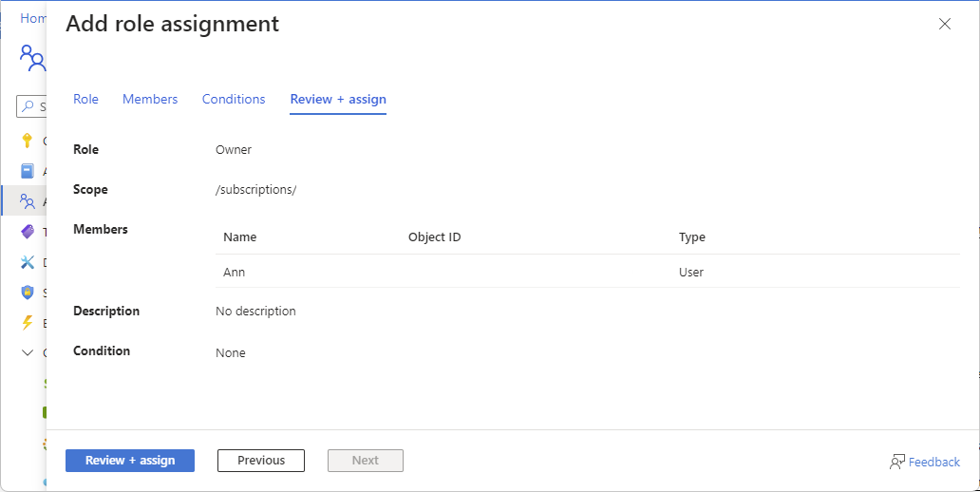Screen dimensions: 980x492
Task: Open the lightning bolt Events icon
Action: (27, 323)
